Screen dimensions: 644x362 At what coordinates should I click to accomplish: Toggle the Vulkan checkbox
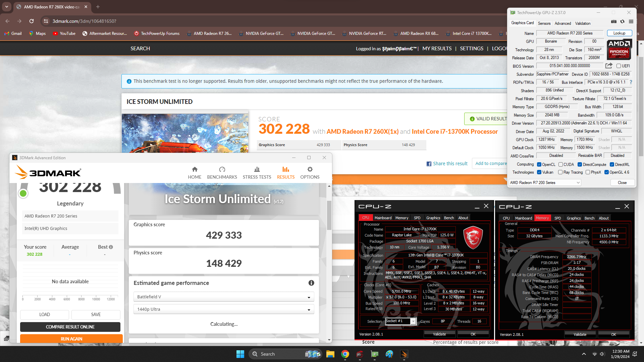tap(539, 172)
